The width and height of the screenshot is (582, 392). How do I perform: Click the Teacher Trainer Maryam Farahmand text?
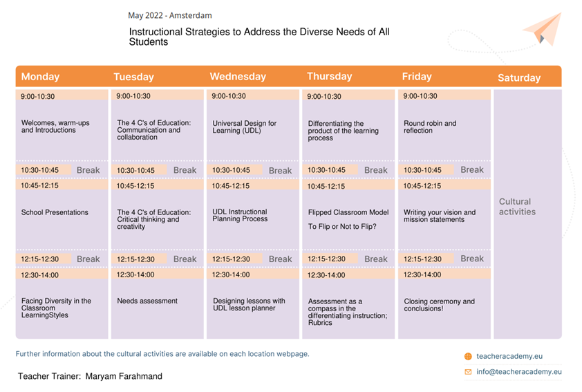pos(90,376)
